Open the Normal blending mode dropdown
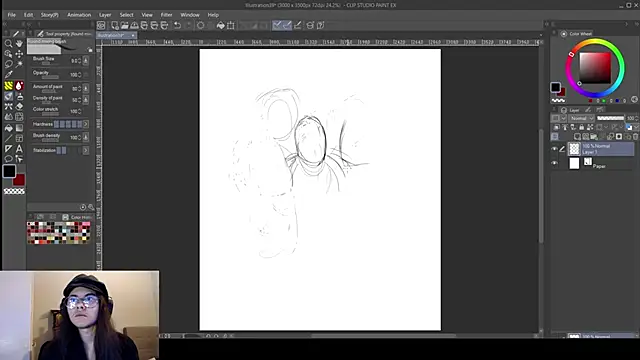640x360 pixels. click(x=582, y=118)
